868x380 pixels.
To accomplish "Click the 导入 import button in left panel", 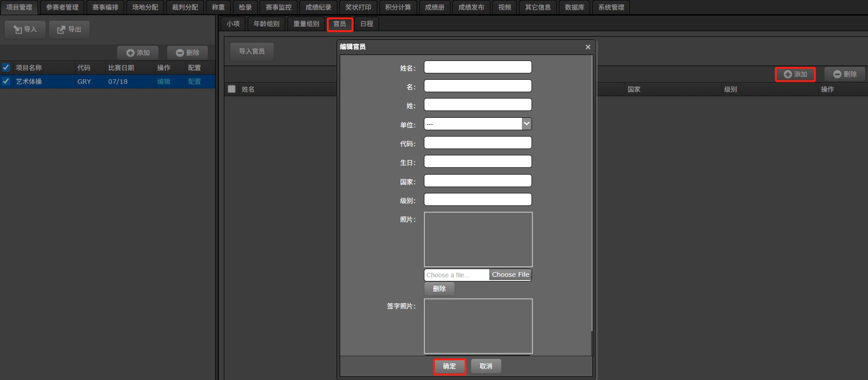I will [x=25, y=30].
